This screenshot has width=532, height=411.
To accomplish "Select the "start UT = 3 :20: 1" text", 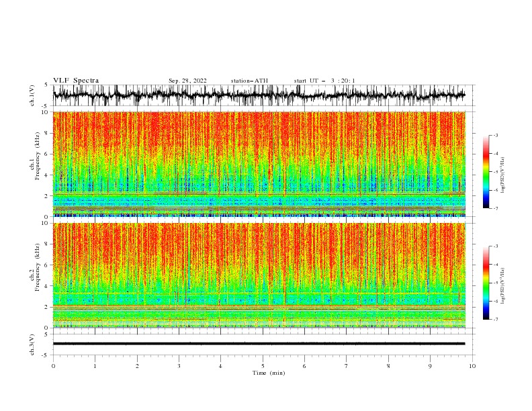I will [324, 81].
